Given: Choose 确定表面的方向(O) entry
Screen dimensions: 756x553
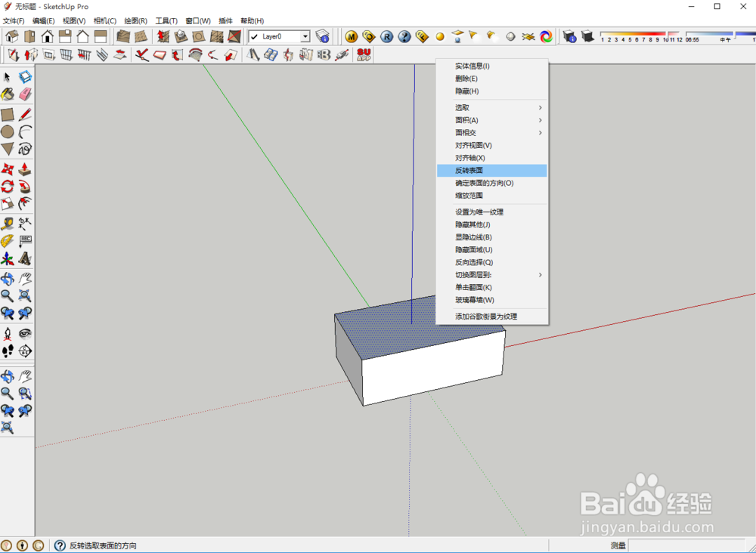Looking at the screenshot, I should [492, 183].
